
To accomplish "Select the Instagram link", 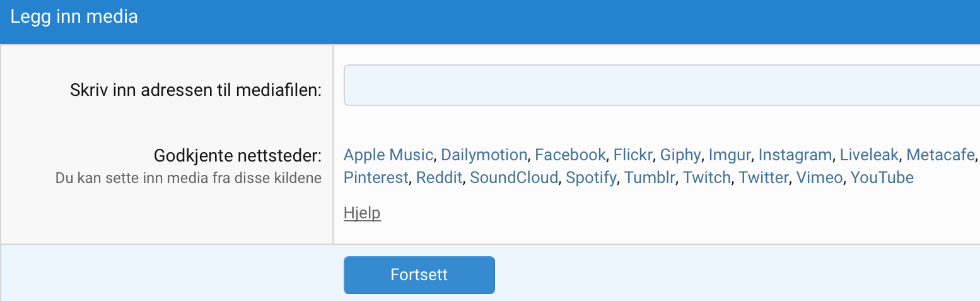I will pos(795,155).
